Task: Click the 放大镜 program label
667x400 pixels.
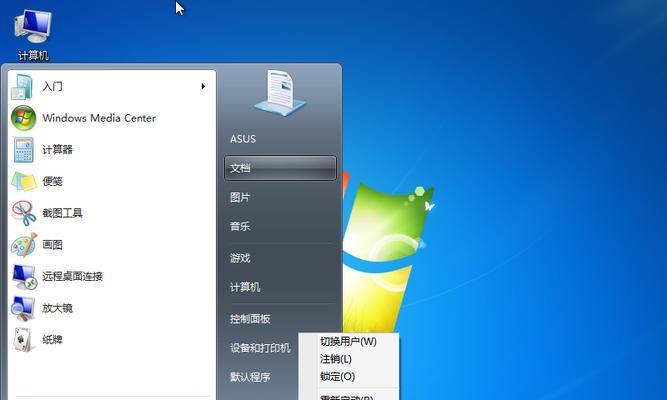Action: (57, 308)
